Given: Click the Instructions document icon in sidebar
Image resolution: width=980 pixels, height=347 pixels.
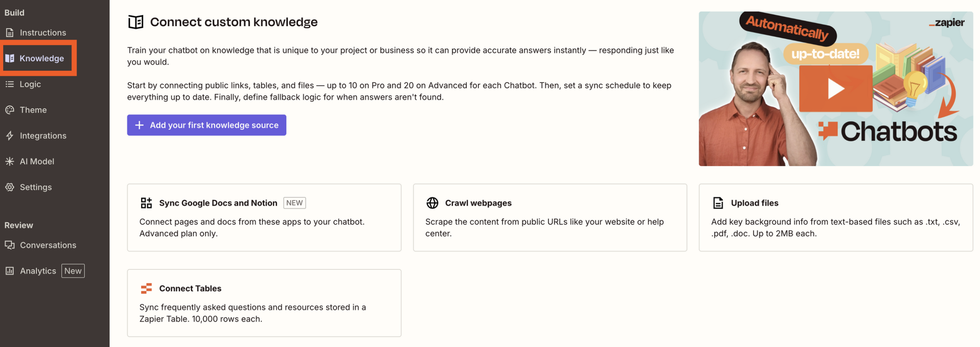Looking at the screenshot, I should (x=10, y=33).
